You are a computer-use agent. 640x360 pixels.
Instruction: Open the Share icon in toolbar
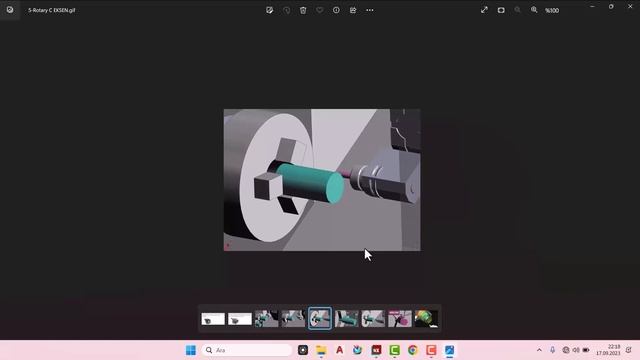pos(353,10)
